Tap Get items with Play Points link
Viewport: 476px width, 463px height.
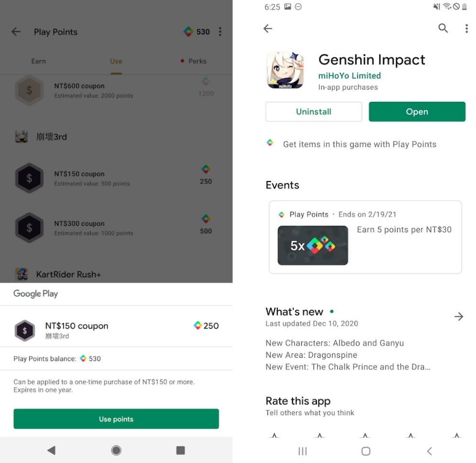359,144
